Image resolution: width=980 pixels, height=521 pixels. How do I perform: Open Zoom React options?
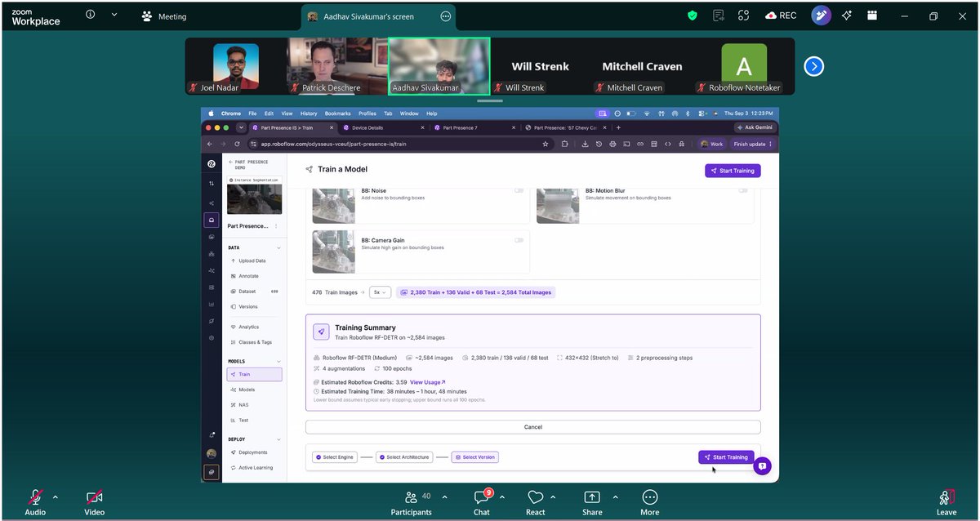click(x=536, y=502)
